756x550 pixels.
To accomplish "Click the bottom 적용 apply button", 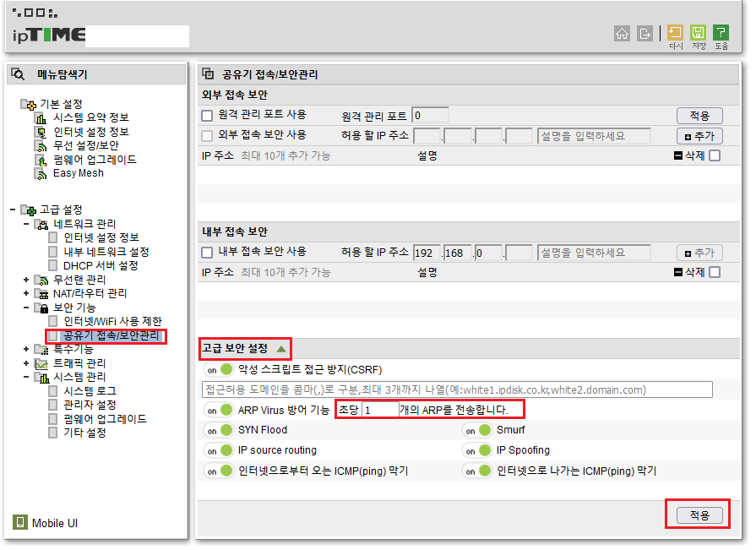I will [699, 515].
